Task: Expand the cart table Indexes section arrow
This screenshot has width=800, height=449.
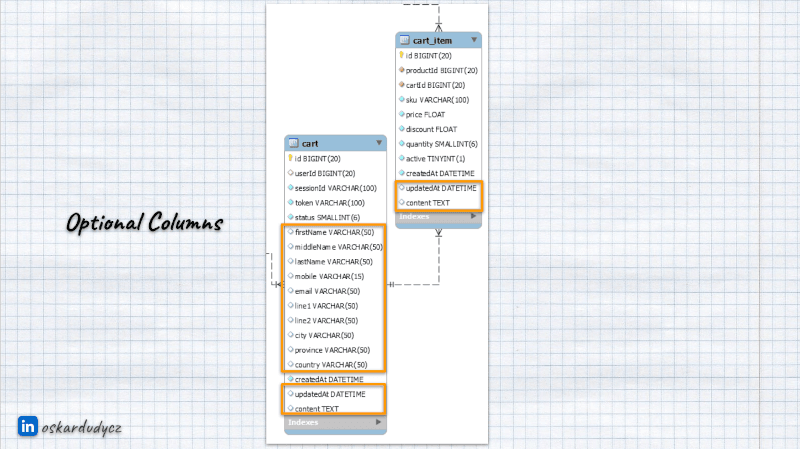Action: [378, 422]
